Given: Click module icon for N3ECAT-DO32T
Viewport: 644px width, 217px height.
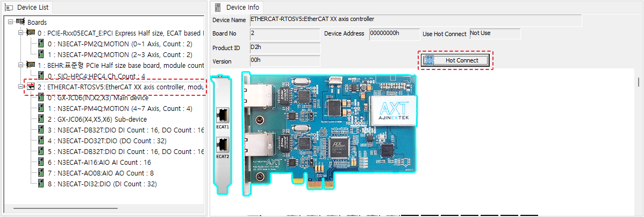Looking at the screenshot, I should (x=41, y=141).
